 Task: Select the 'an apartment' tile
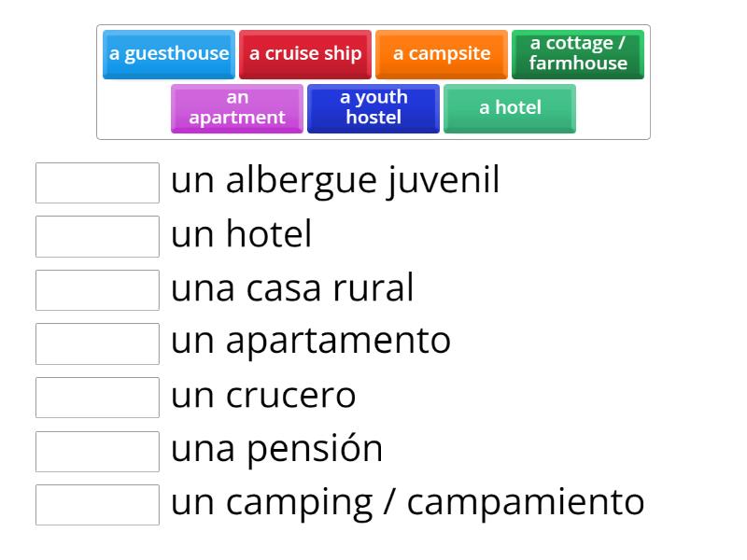pos(237,108)
